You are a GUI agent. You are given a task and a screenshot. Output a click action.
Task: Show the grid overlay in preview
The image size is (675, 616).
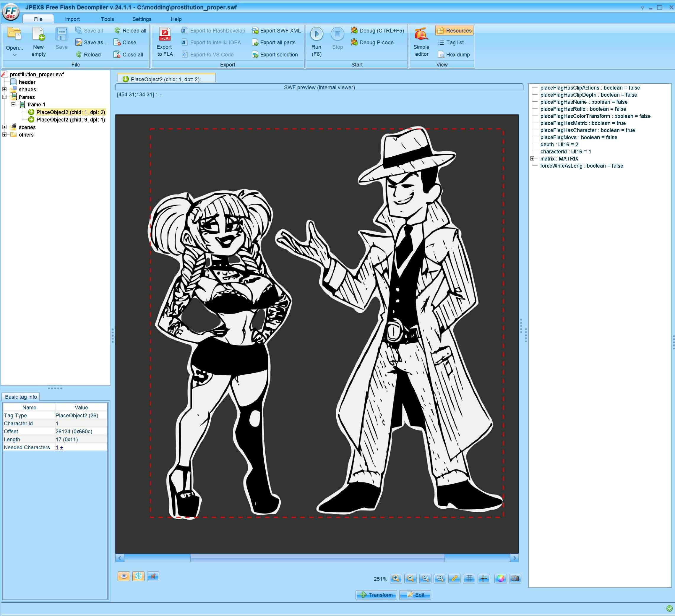point(469,578)
